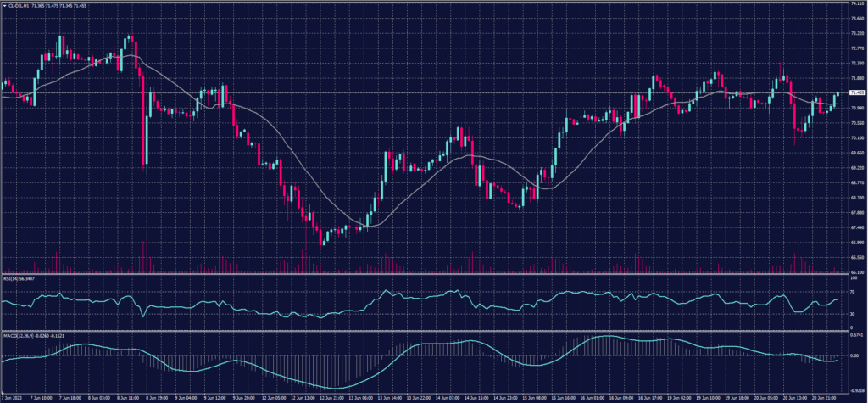The image size is (868, 403).
Task: Click the divider between price chart and RSI
Action: [424, 274]
